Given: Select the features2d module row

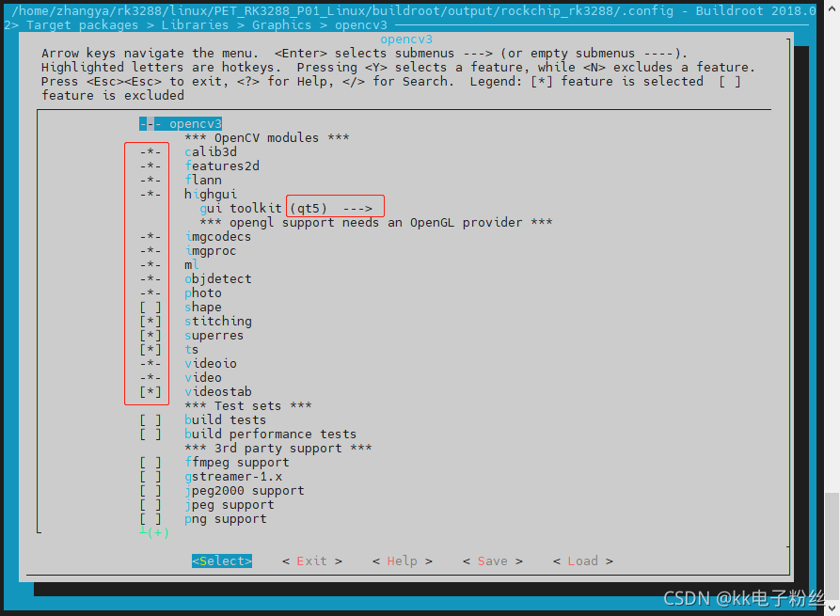Looking at the screenshot, I should click(x=199, y=166).
